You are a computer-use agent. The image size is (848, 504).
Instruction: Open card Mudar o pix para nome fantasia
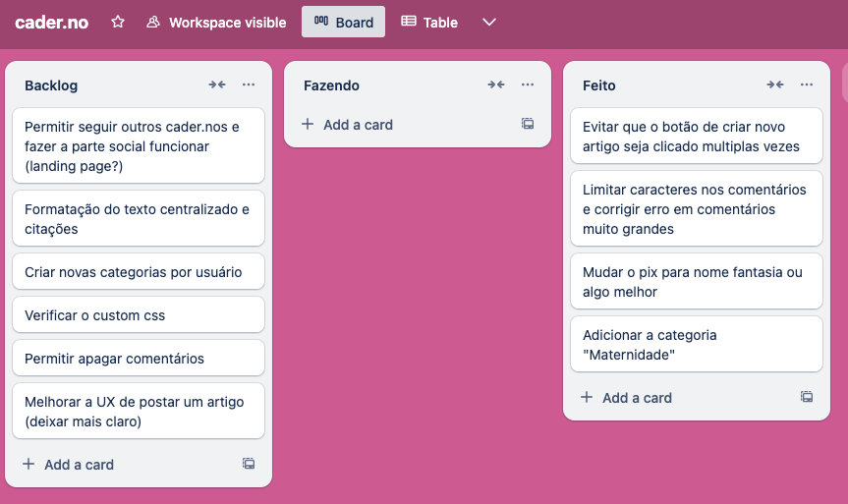697,281
